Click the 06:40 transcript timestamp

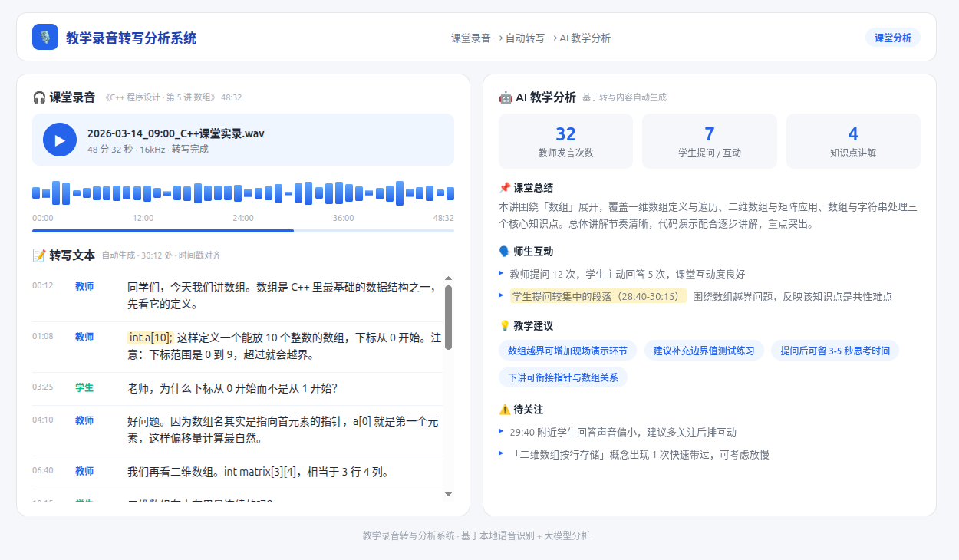[x=43, y=470]
